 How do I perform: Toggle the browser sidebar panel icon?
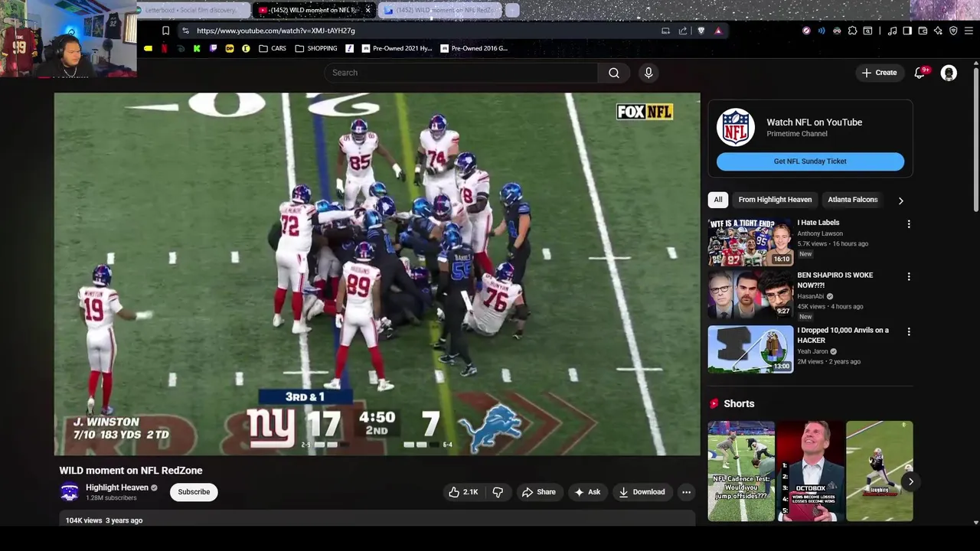tap(907, 31)
